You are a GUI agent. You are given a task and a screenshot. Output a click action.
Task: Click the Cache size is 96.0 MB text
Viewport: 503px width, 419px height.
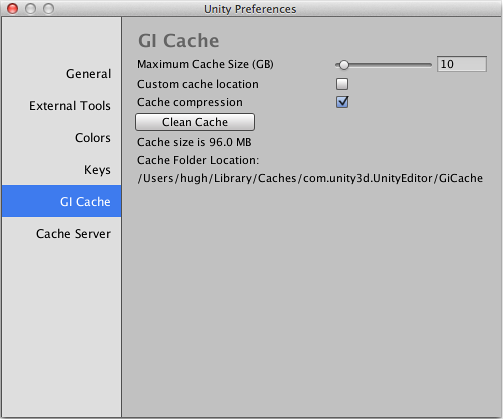pyautogui.click(x=194, y=142)
